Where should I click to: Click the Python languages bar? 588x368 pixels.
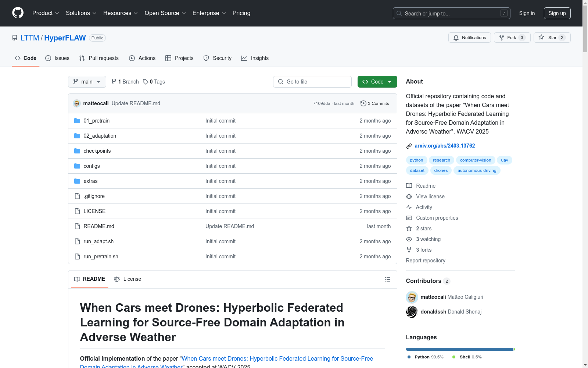459,349
